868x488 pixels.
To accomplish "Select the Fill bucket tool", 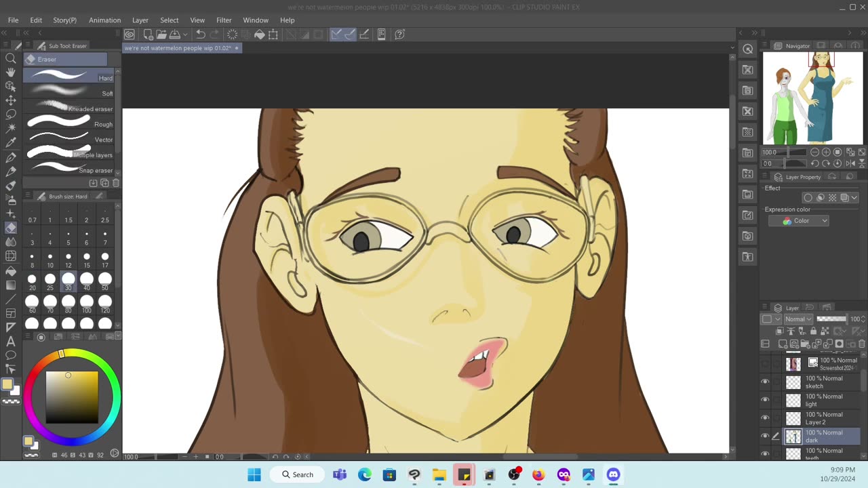I will tap(11, 271).
